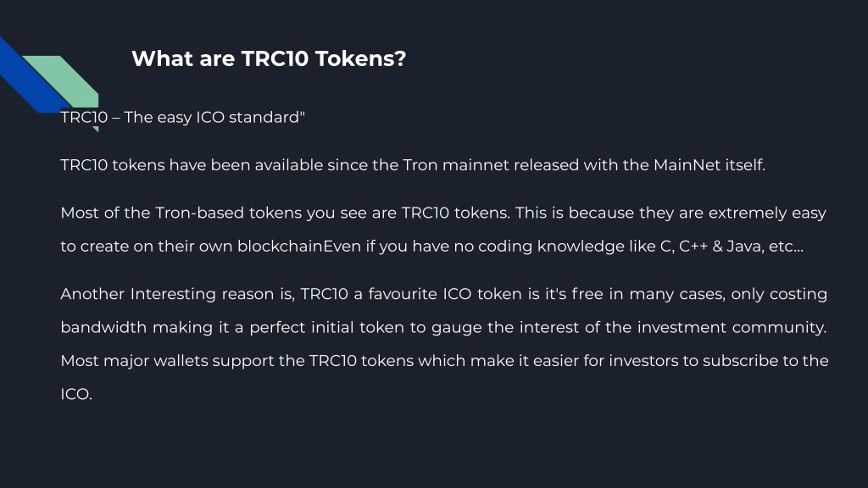Image resolution: width=868 pixels, height=488 pixels.
Task: Click the word 'TRC10' in the heading
Action: point(275,58)
